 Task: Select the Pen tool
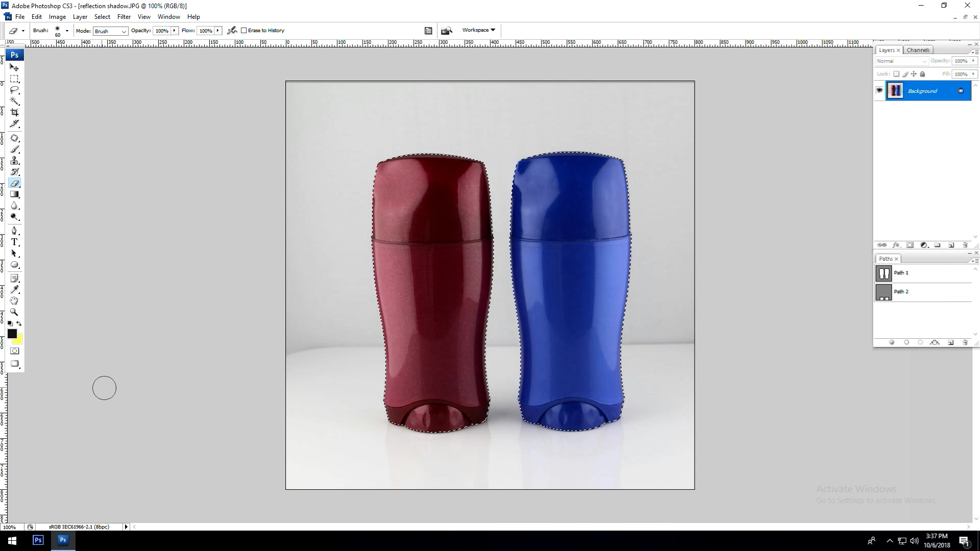(x=14, y=231)
